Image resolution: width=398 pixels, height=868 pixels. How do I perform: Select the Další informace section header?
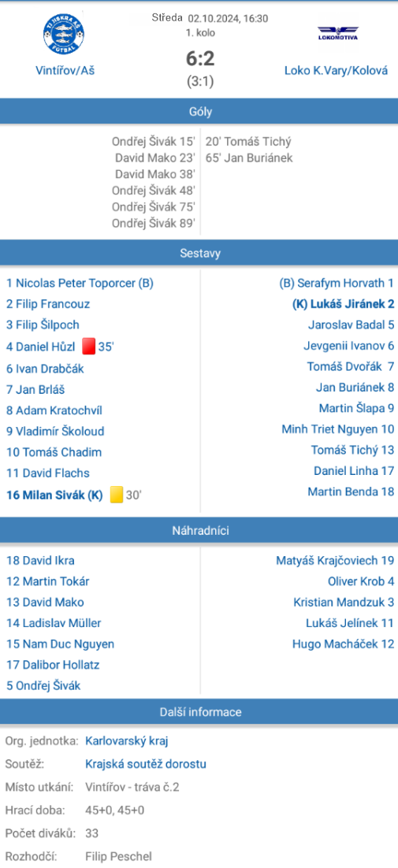(199, 712)
